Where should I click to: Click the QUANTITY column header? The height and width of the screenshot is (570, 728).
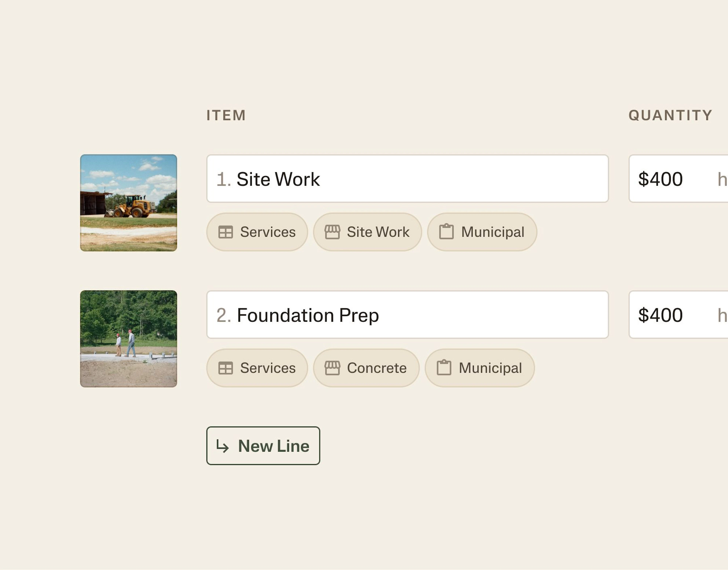(670, 116)
